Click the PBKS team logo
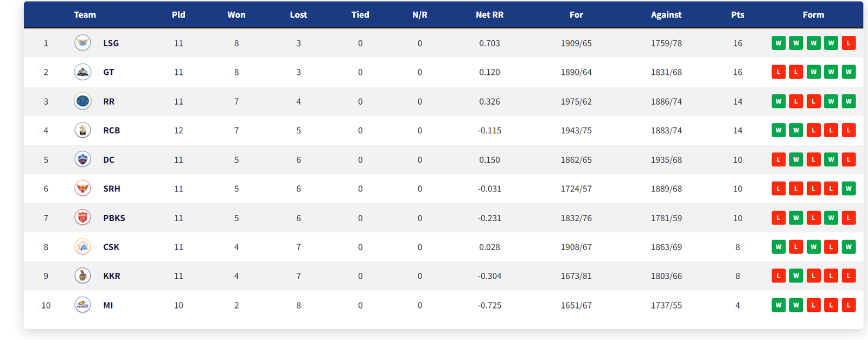Viewport: 868px width, 340px height. 82,217
